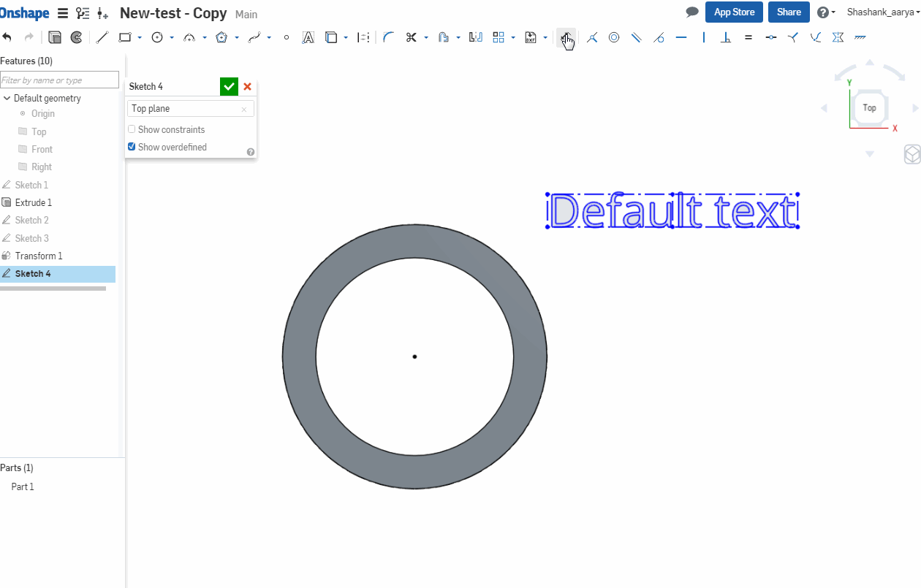
Task: Apply the Coincident constraint
Action: point(592,37)
